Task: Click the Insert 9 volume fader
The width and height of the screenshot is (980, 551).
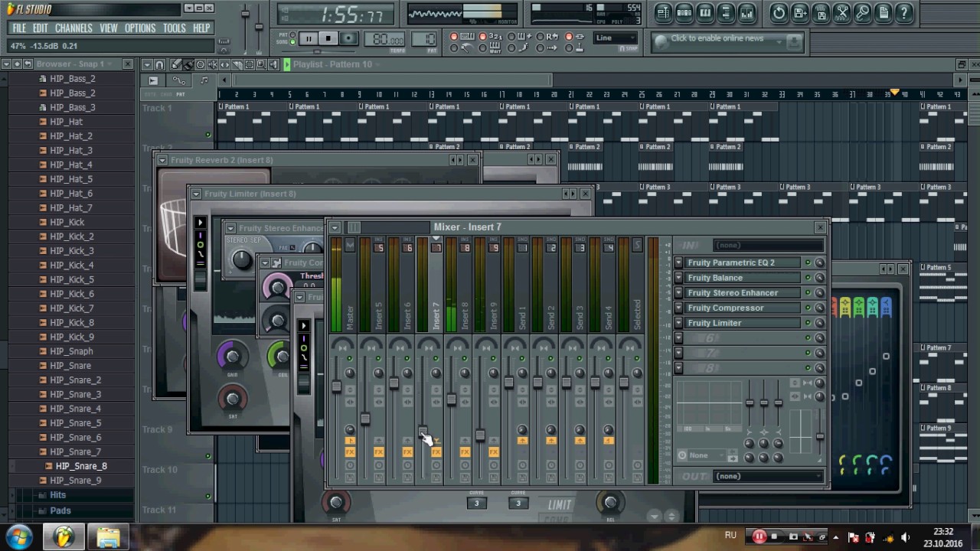Action: [480, 435]
